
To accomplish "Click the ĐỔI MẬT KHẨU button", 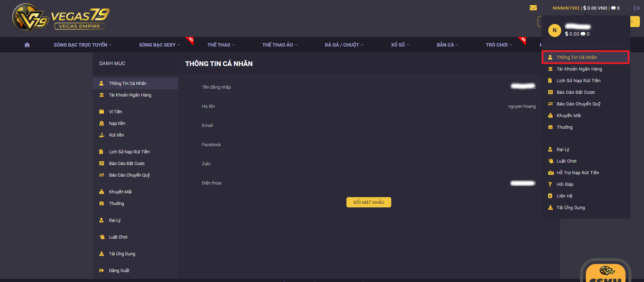I will (369, 202).
